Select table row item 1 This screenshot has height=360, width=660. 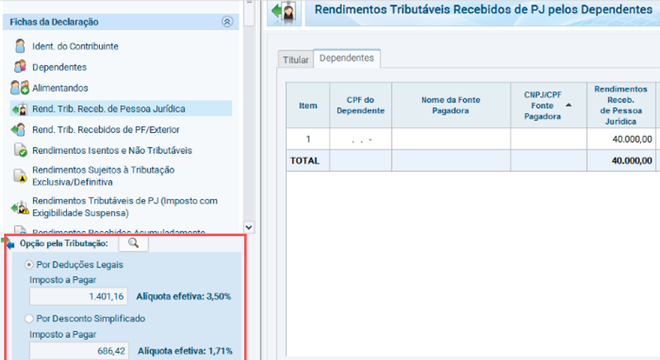click(x=471, y=139)
